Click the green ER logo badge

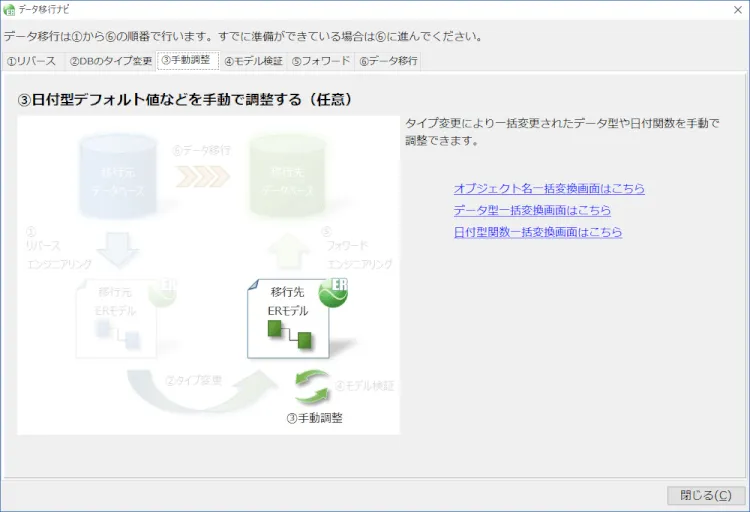pos(331,292)
